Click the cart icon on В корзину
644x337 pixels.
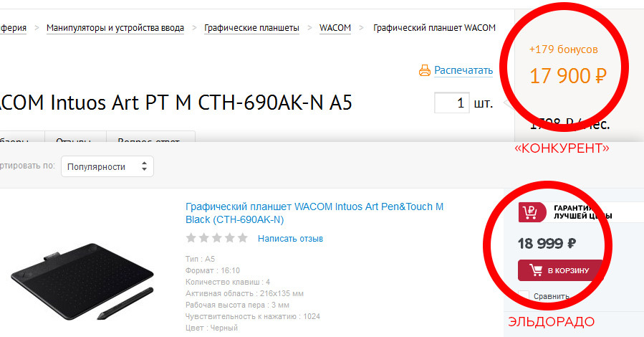tap(536, 270)
